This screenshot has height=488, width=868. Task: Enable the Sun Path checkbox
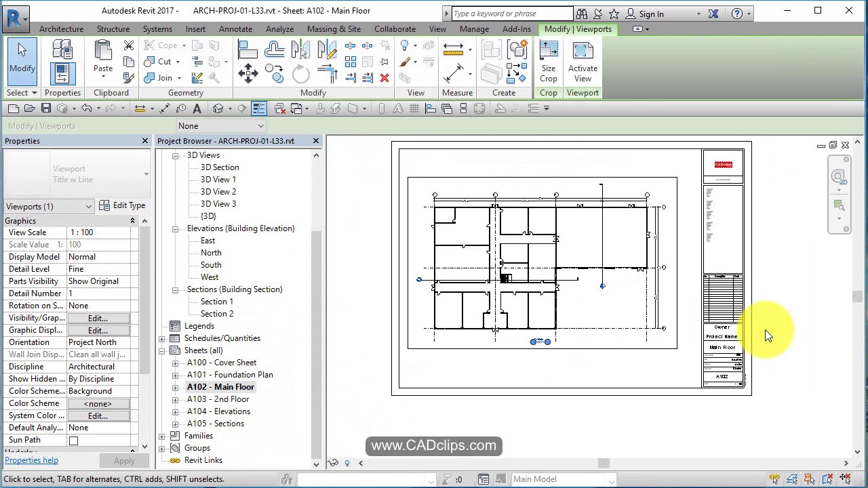click(x=73, y=439)
